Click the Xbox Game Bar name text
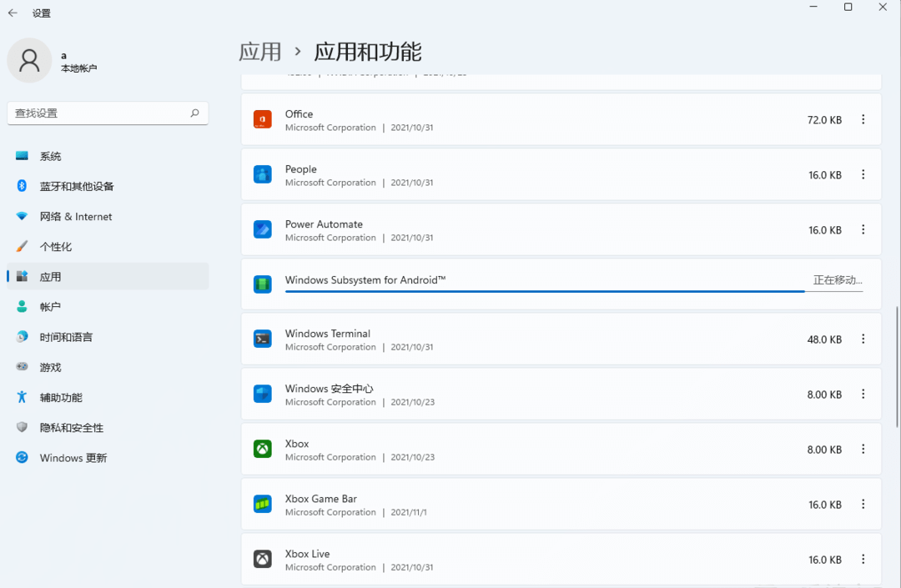Screen dimensions: 901x588 pyautogui.click(x=320, y=499)
